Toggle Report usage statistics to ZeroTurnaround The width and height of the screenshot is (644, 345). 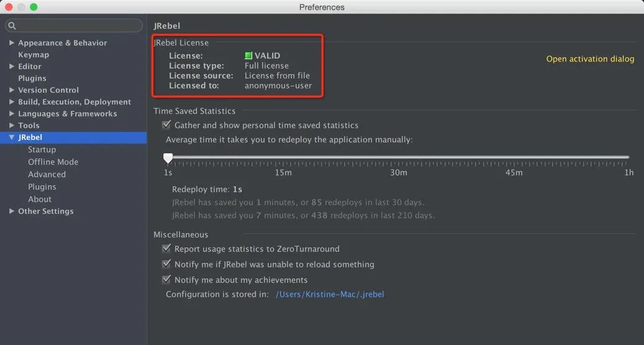pyautogui.click(x=166, y=249)
